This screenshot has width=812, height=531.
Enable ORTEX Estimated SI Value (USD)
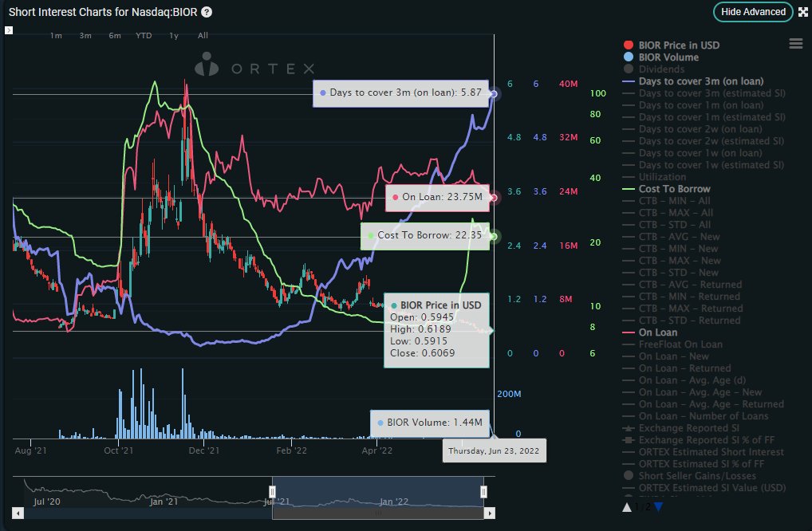[x=704, y=487]
